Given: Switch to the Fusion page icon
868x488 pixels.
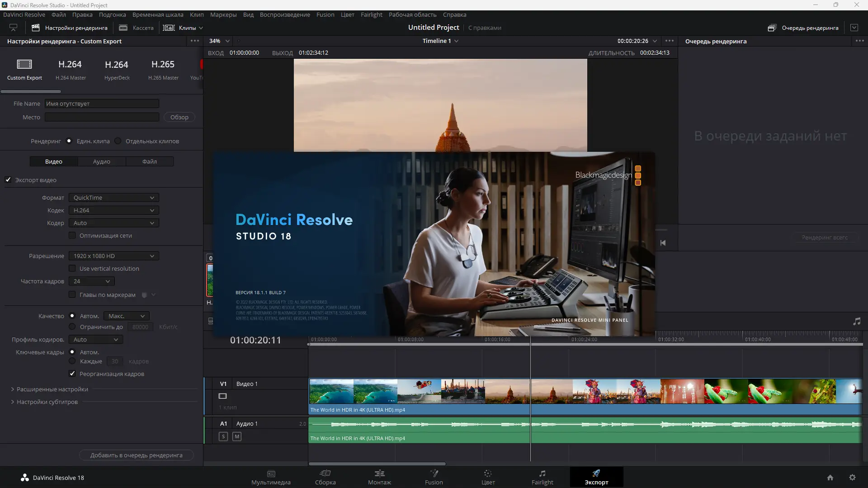Looking at the screenshot, I should click(x=433, y=477).
